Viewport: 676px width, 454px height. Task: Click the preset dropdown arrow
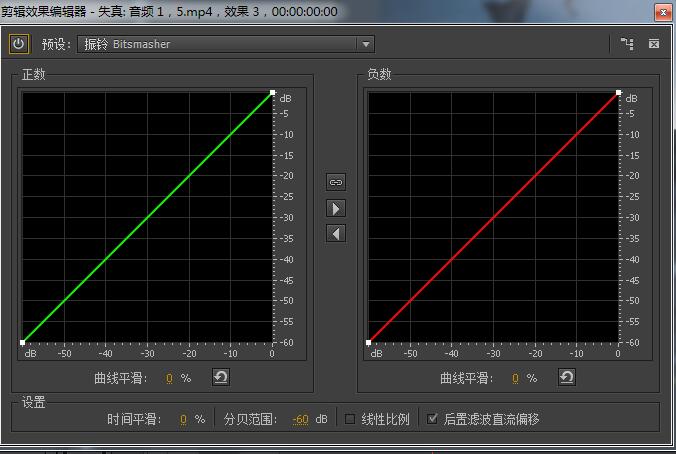366,44
